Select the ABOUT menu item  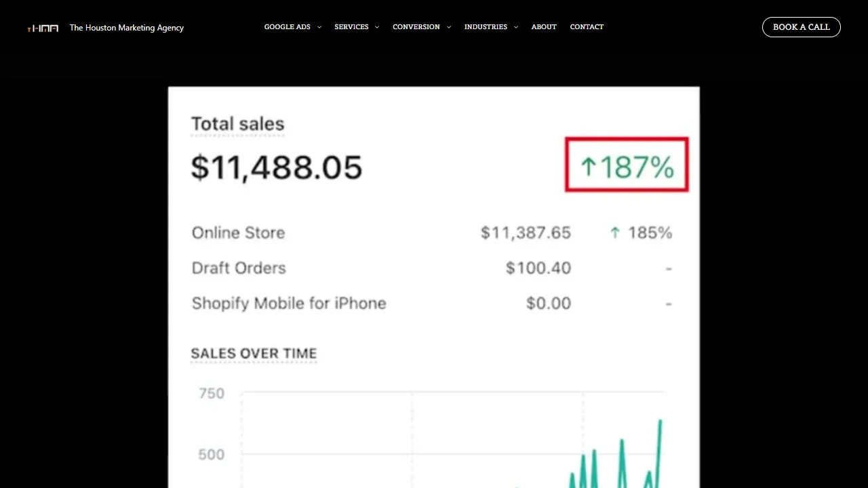coord(544,27)
